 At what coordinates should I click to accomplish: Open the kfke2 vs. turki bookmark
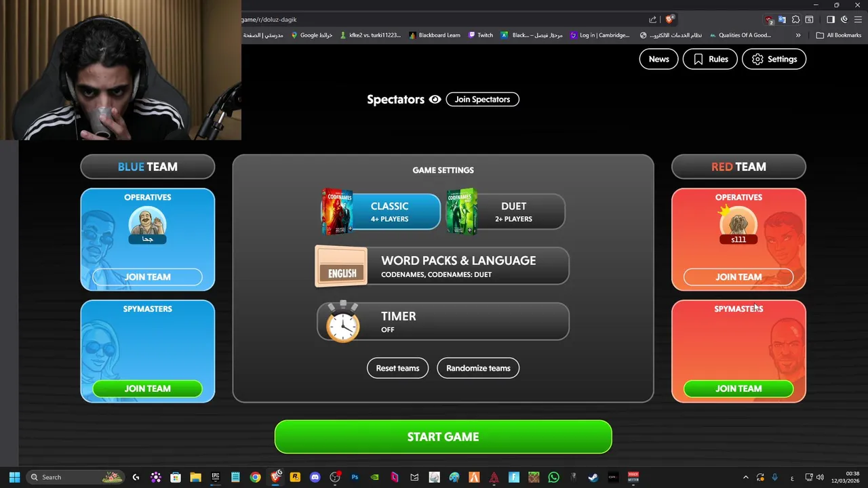coord(370,35)
